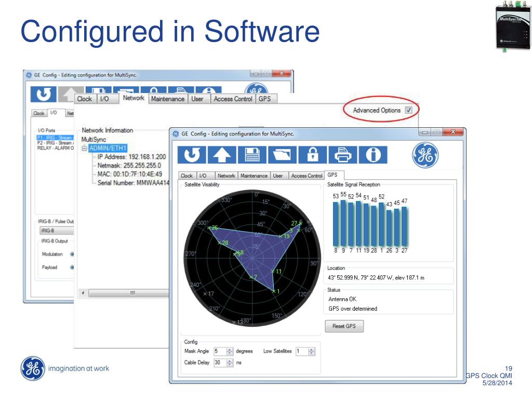
Task: Click into the Cable Delay value field
Action: [x=220, y=363]
